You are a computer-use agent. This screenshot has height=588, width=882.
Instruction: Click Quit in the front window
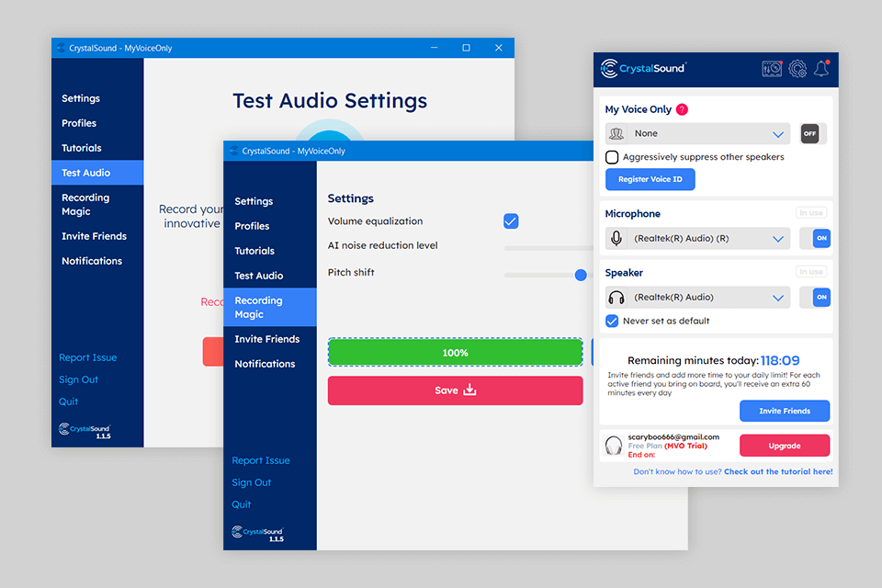(242, 504)
